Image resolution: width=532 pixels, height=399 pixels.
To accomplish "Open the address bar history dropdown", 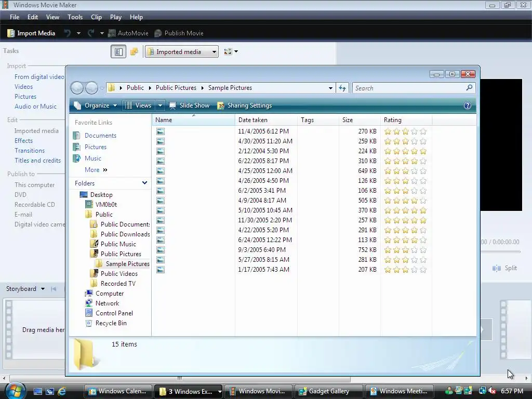I will [x=330, y=88].
